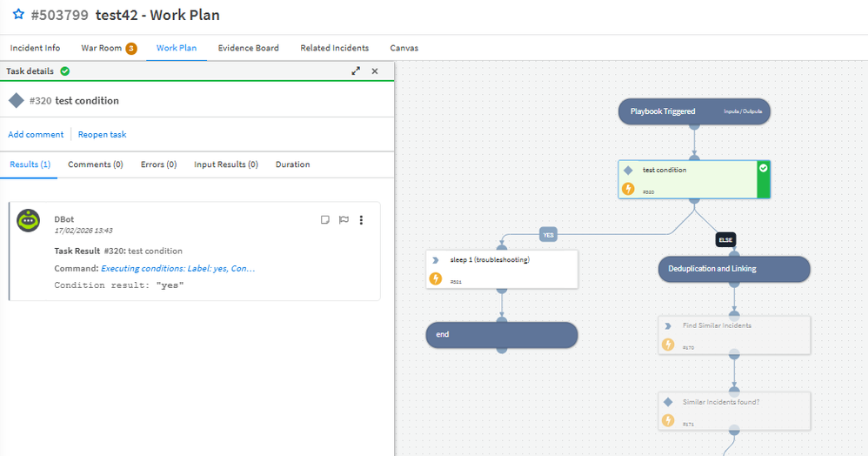868x456 pixels.
Task: Show the Errors (0) sub-tab
Action: (158, 164)
